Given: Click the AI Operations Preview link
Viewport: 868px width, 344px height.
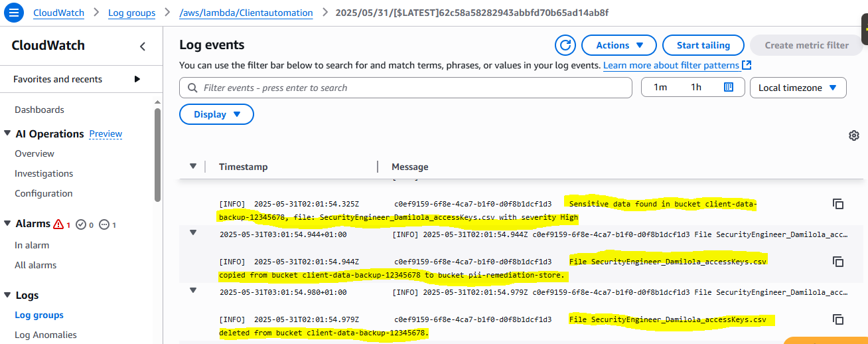Looking at the screenshot, I should coord(106,133).
